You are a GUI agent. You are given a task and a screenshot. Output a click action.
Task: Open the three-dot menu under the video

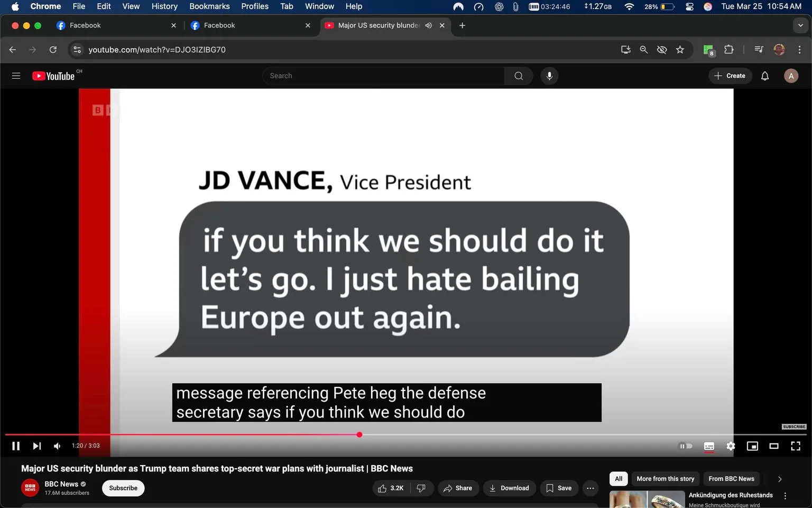590,488
